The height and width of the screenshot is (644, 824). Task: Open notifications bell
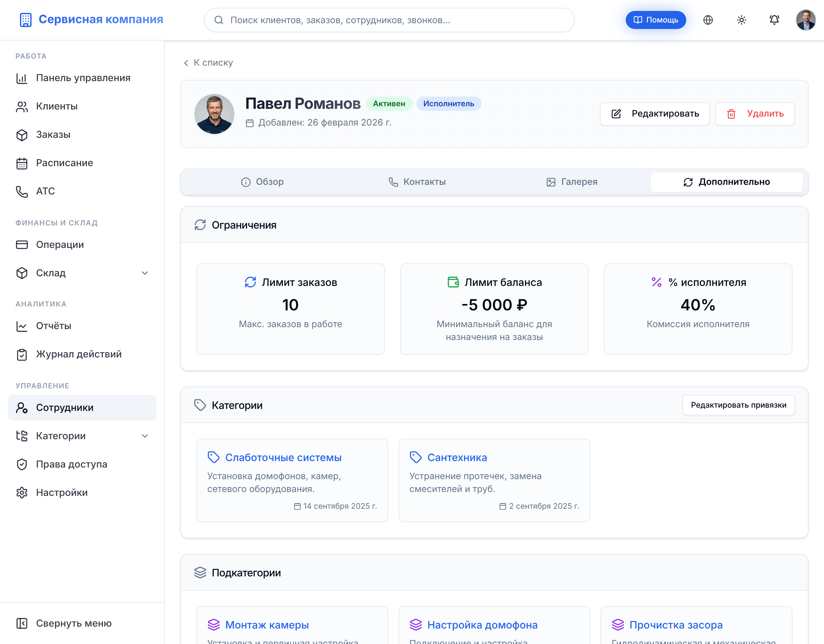(774, 20)
